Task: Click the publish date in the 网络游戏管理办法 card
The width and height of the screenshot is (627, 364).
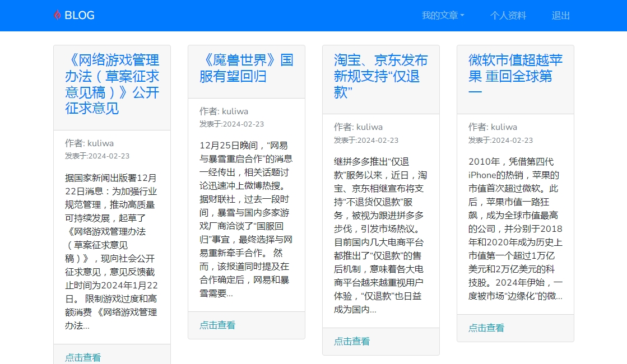Action: click(x=97, y=156)
